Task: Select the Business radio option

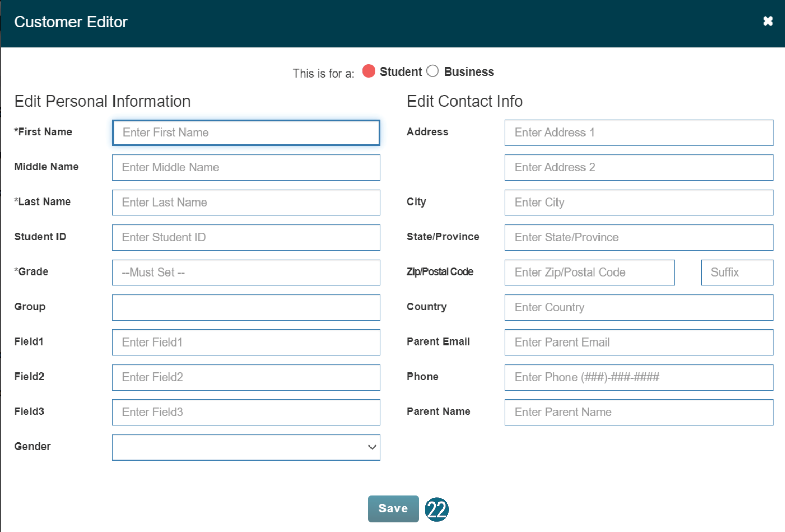Action: point(433,71)
